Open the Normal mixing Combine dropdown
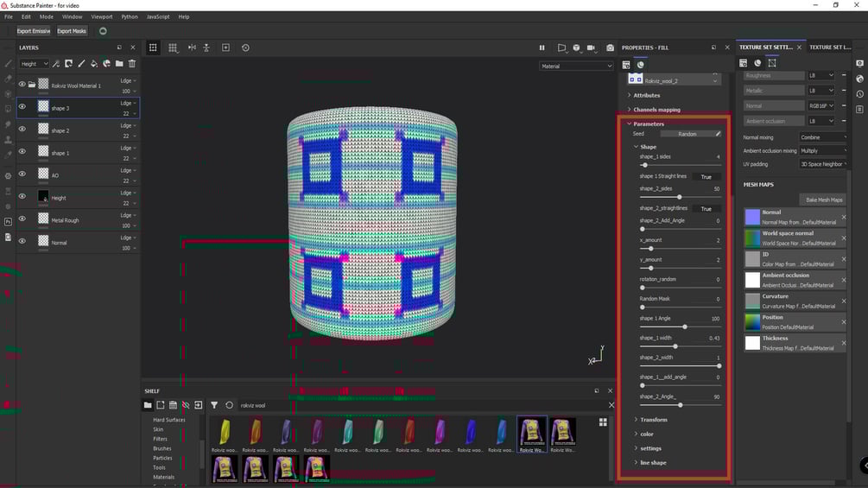 tap(822, 137)
